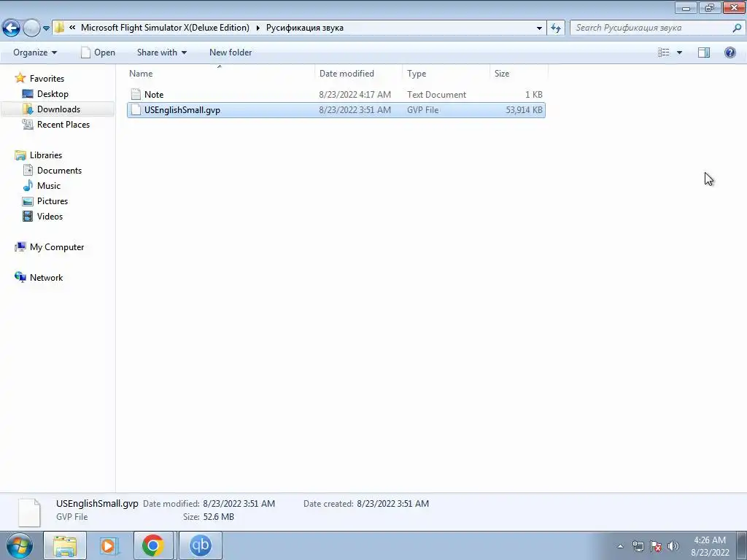This screenshot has height=560, width=747.
Task: Click the search magnifier icon
Action: point(737,28)
